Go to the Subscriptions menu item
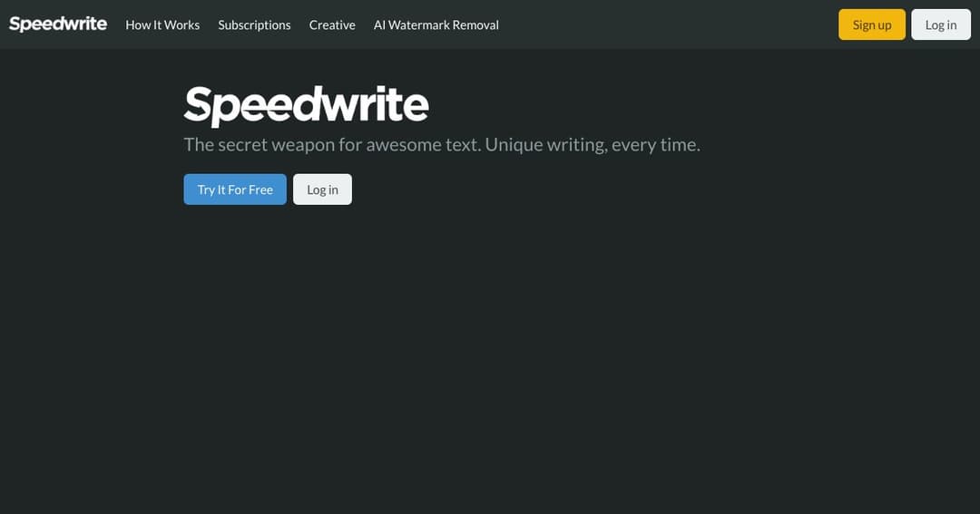The width and height of the screenshot is (980, 514). pyautogui.click(x=254, y=25)
